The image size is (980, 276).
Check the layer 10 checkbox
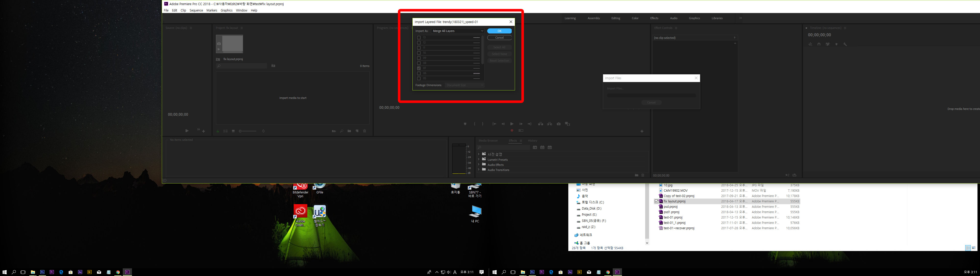419,53
